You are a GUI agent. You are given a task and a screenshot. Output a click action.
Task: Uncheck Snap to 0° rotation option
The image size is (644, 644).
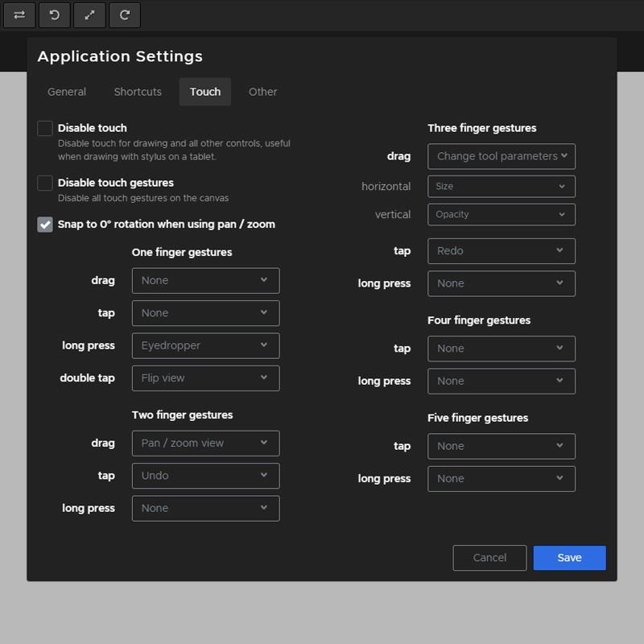tap(45, 225)
